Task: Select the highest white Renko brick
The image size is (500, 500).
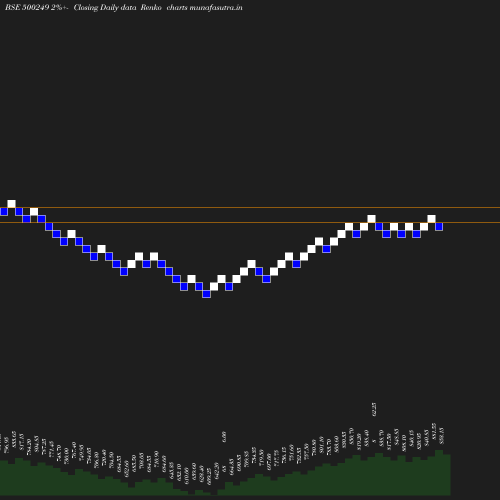Action: (11, 204)
